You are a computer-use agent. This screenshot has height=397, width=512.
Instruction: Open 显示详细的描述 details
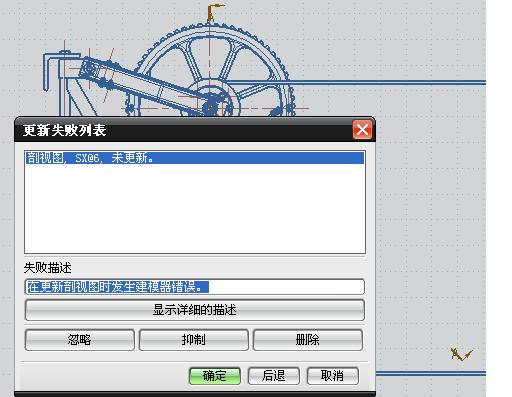[x=195, y=310]
